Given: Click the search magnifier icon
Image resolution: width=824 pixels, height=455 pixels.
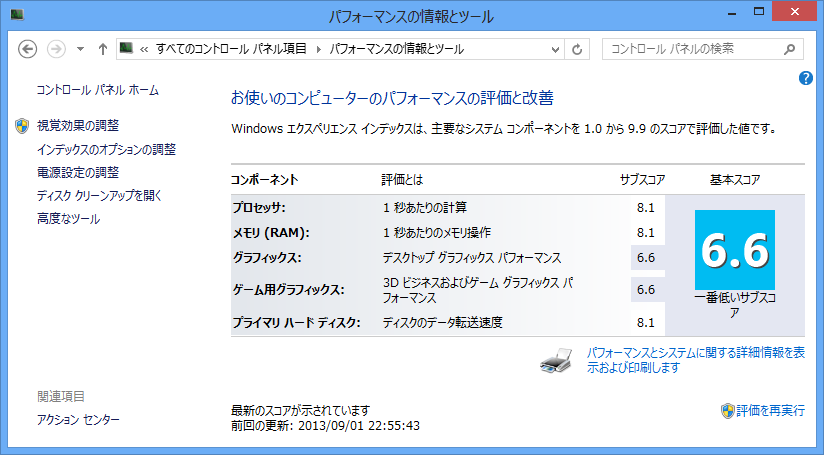Looking at the screenshot, I should pos(789,49).
